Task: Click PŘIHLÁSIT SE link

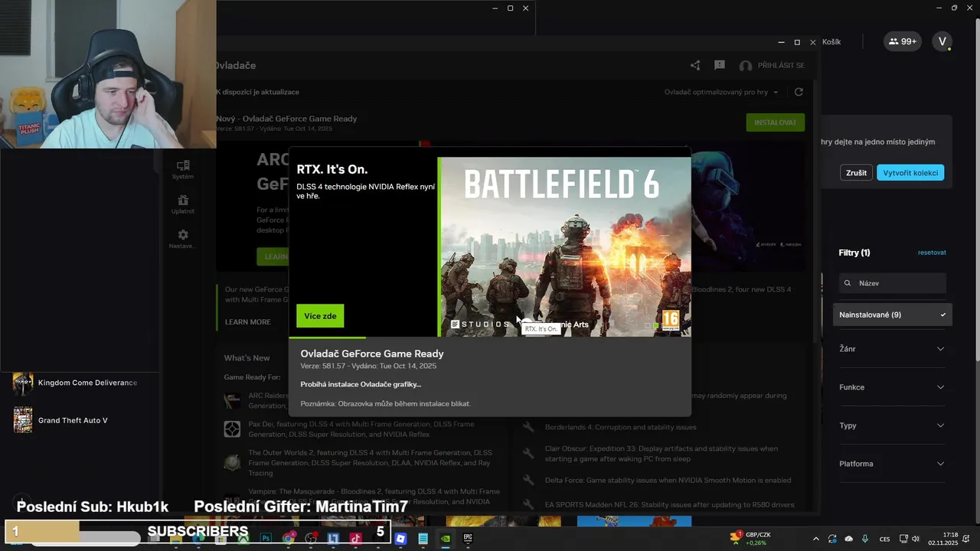Action: coord(781,66)
